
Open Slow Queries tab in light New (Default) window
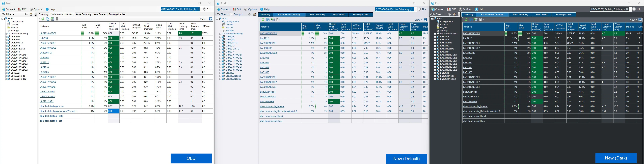[x=338, y=14]
